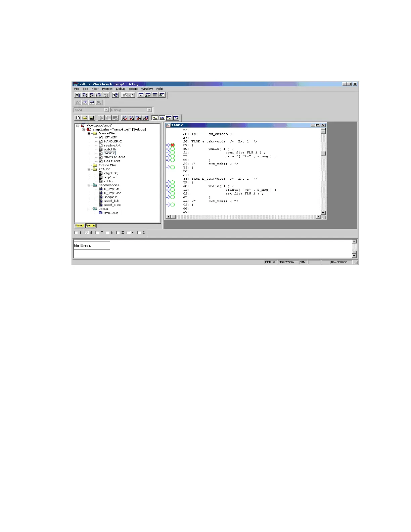
Task: Select sample.h under Dependencies
Action: (x=110, y=197)
